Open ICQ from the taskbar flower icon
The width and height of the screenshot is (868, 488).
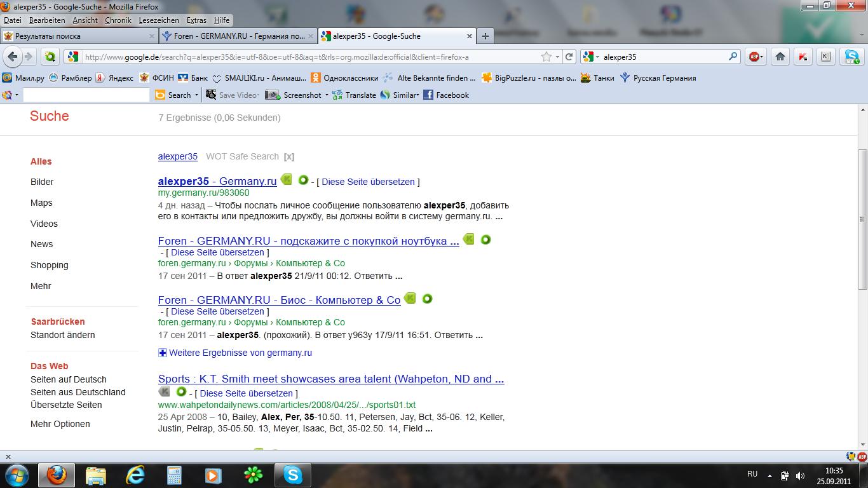point(254,475)
